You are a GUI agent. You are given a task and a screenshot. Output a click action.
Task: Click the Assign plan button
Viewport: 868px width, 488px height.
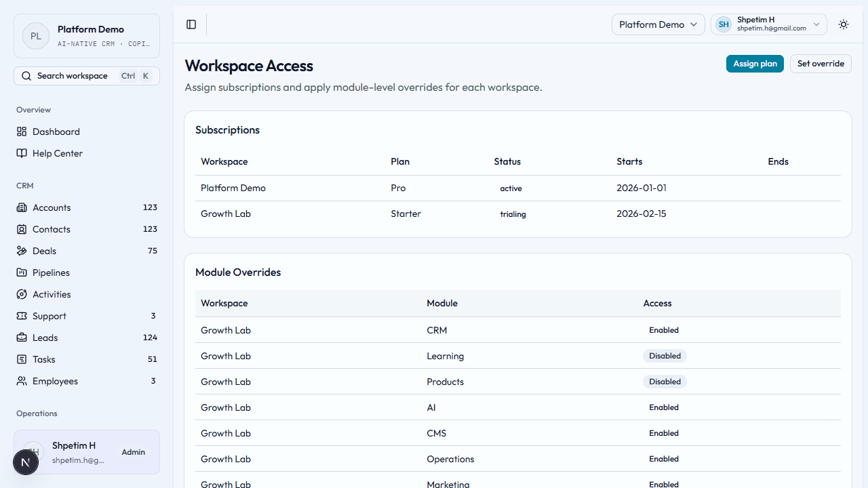[755, 63]
